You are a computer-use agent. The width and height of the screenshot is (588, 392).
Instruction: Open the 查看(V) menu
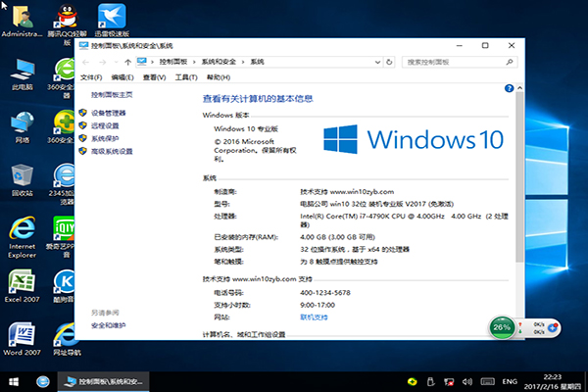[x=153, y=76]
